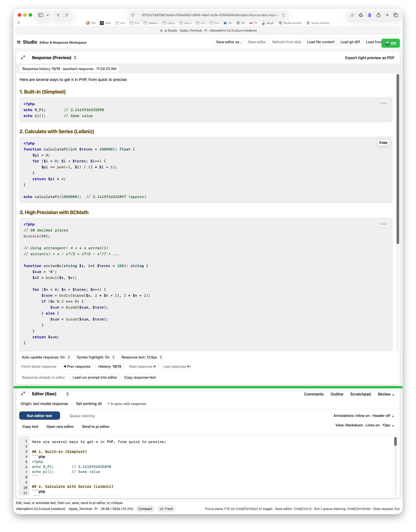Click the response preview vertical scrollbar
Image resolution: width=416 pixels, height=532 pixels.
[398, 159]
